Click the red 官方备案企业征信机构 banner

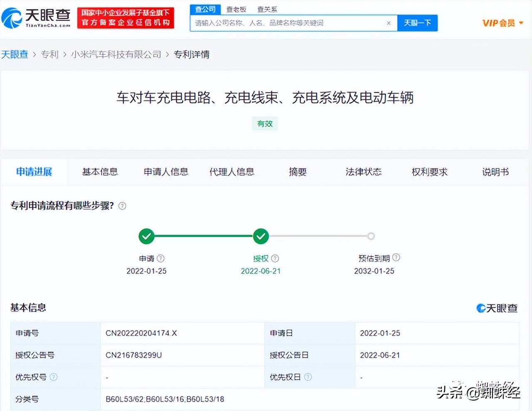[126, 18]
